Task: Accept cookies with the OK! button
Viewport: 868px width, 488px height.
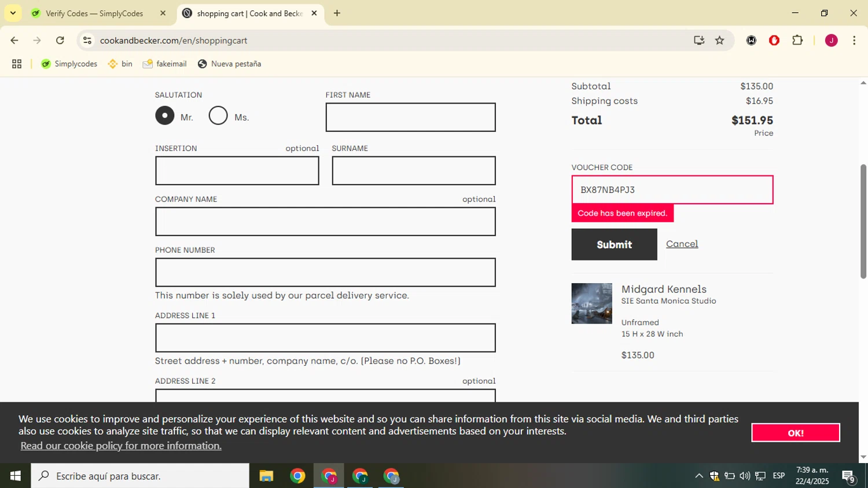Action: click(796, 432)
